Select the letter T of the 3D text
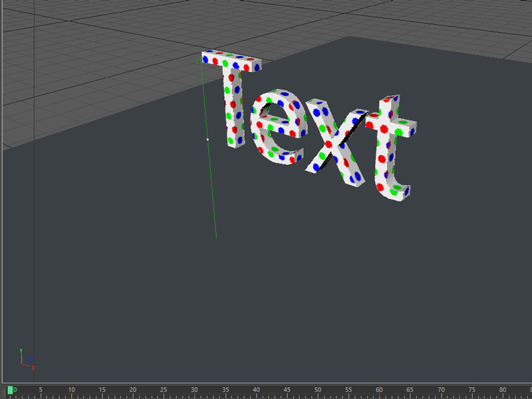 (234, 102)
